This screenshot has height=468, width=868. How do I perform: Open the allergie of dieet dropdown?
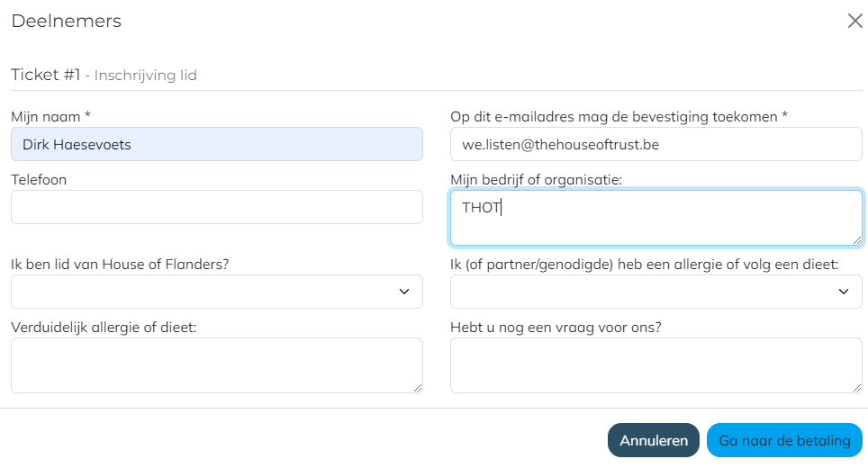click(x=656, y=292)
